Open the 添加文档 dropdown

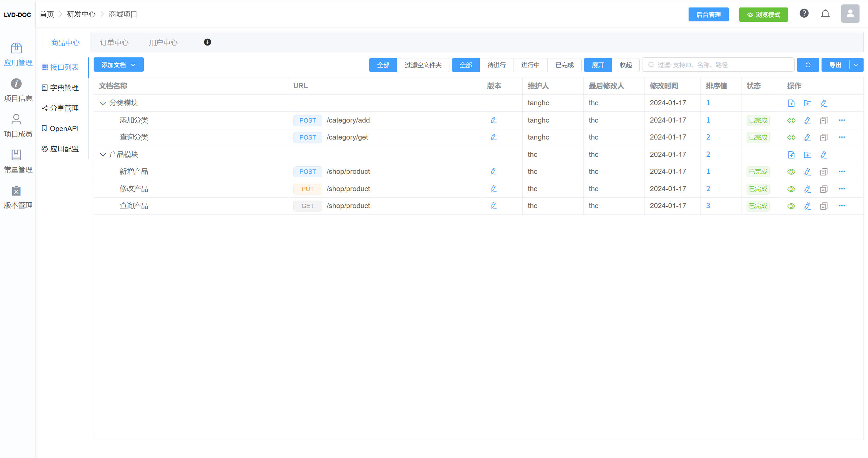(x=118, y=65)
